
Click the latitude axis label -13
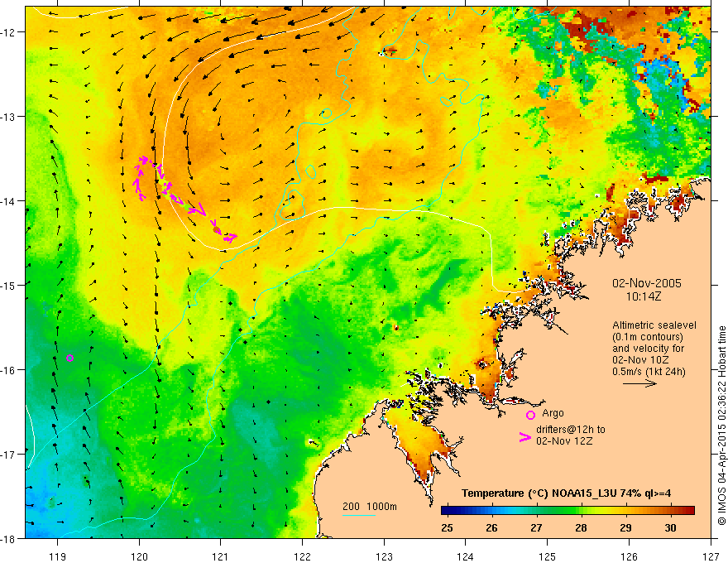9,117
